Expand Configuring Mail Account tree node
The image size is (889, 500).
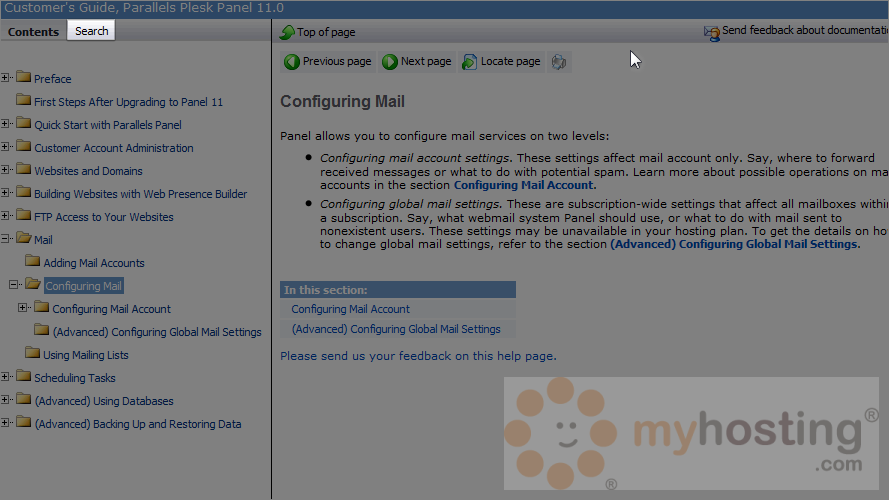(23, 307)
